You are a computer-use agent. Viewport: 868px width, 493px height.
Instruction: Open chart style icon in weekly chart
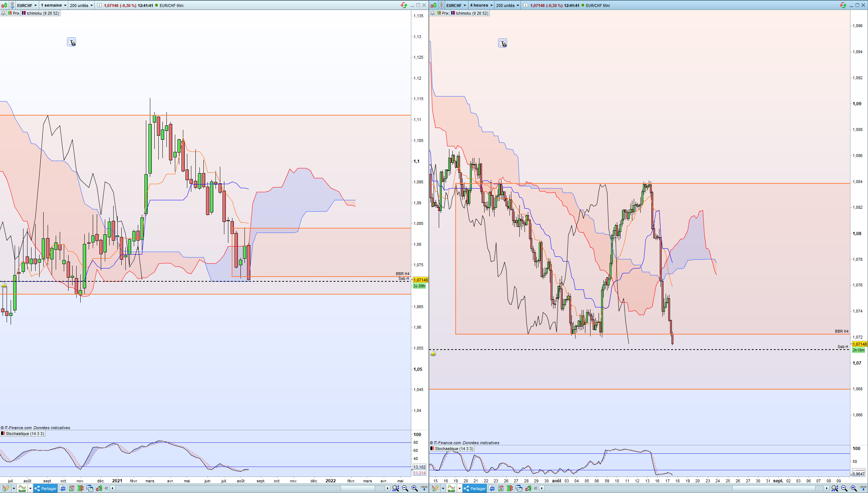(4, 6)
